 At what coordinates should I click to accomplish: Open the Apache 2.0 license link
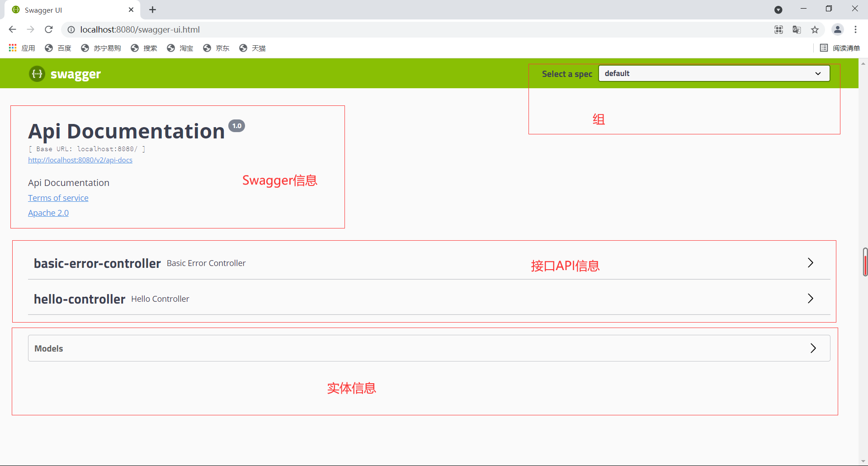click(x=48, y=213)
